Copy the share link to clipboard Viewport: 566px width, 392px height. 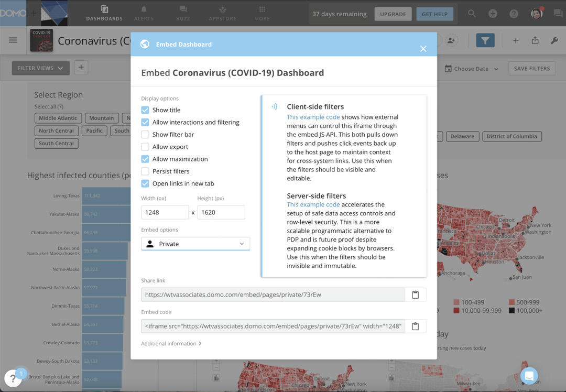(x=416, y=295)
